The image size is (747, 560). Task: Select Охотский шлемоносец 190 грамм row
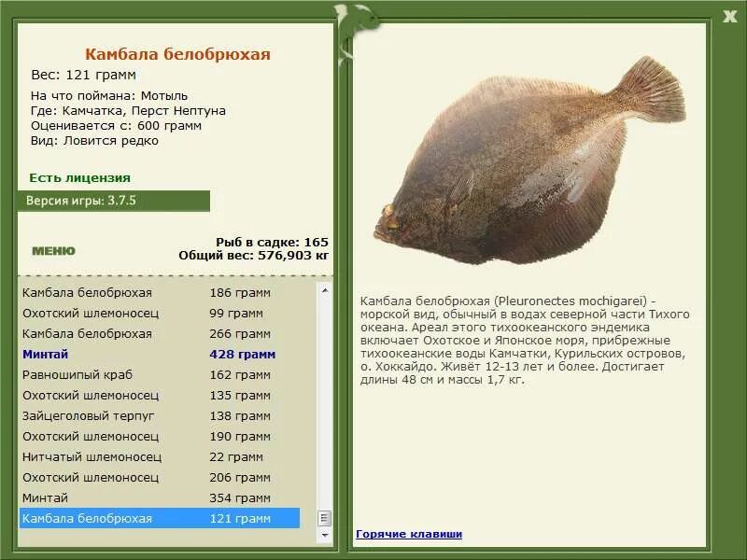[160, 436]
